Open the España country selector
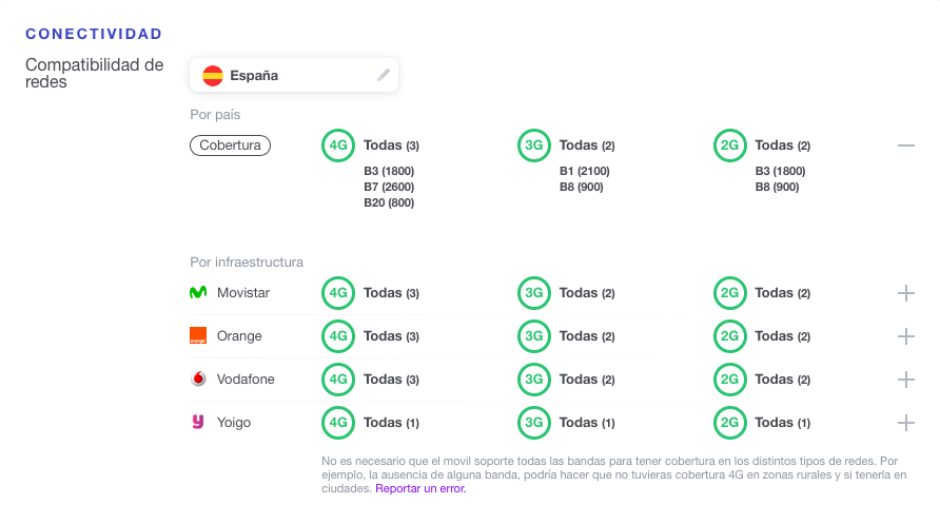 (x=294, y=75)
